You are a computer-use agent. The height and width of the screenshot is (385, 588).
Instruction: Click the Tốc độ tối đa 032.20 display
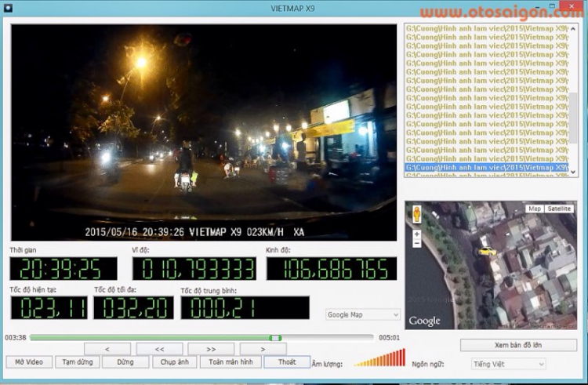click(133, 308)
